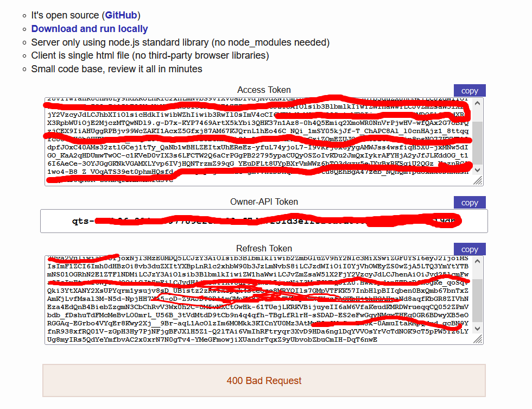Click the 'Client is single html file' text

click(150, 55)
